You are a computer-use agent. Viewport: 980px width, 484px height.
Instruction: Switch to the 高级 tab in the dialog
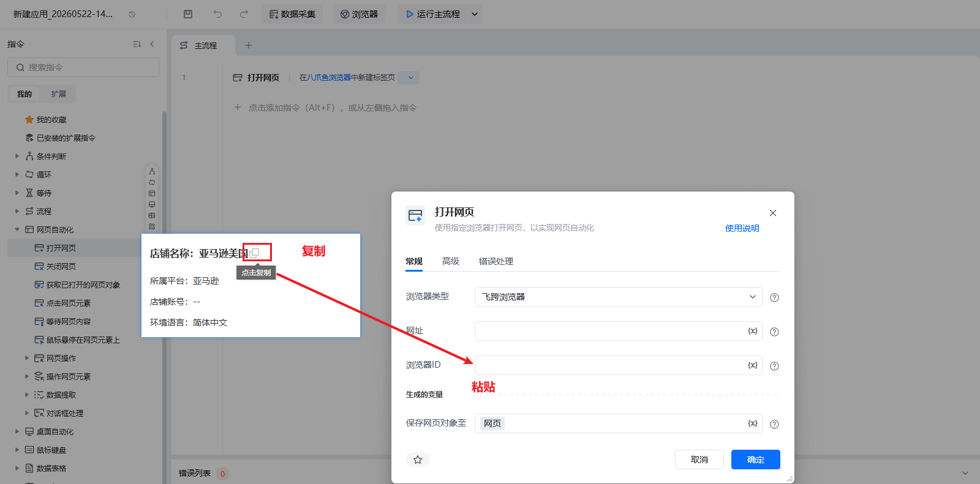(x=451, y=261)
